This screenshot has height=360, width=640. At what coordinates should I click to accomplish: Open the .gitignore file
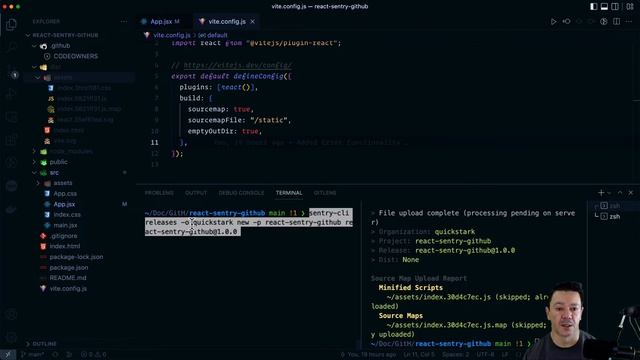64,236
